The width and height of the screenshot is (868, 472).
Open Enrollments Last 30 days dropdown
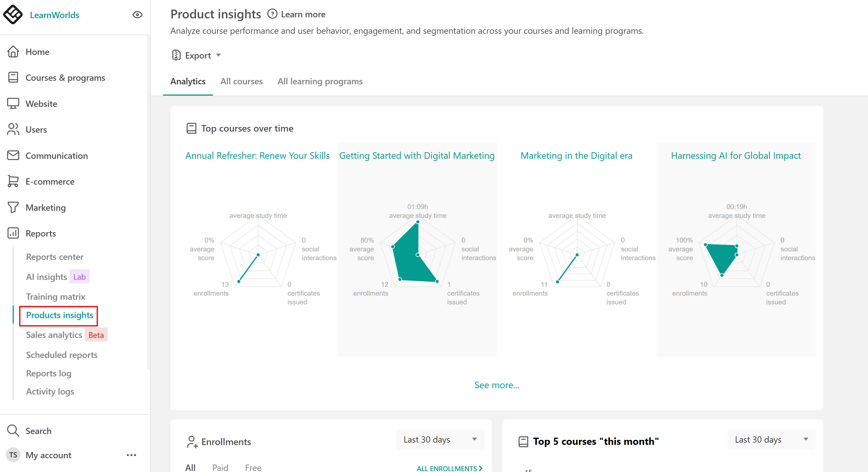(440, 439)
